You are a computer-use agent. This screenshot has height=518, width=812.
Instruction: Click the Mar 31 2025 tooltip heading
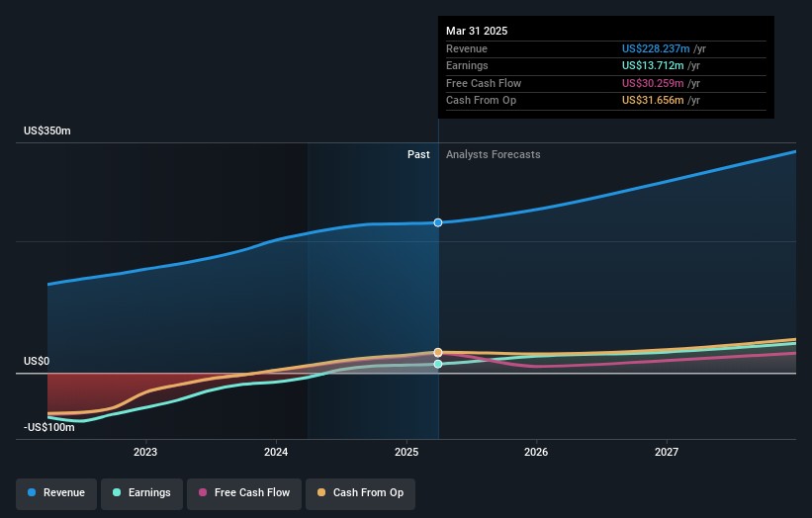477,31
